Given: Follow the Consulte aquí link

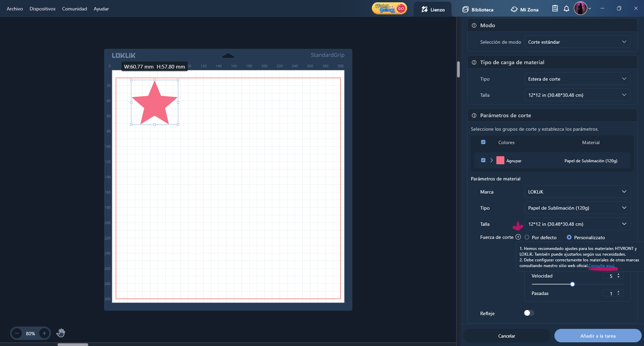Looking at the screenshot, I should pyautogui.click(x=601, y=266).
